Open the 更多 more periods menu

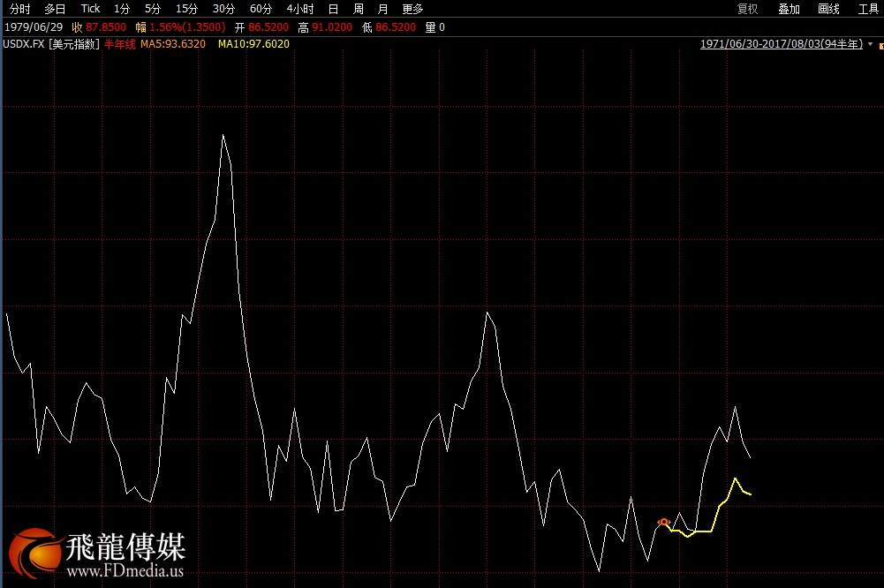coord(412,9)
